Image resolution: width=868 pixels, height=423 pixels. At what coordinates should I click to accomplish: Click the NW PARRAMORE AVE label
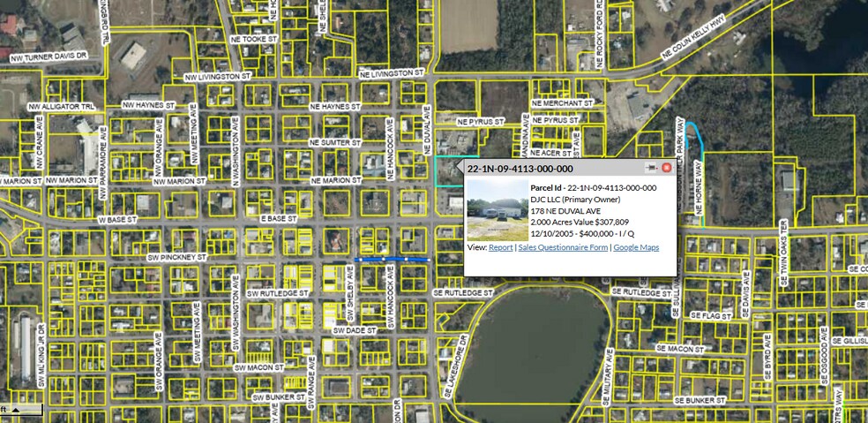tap(103, 163)
